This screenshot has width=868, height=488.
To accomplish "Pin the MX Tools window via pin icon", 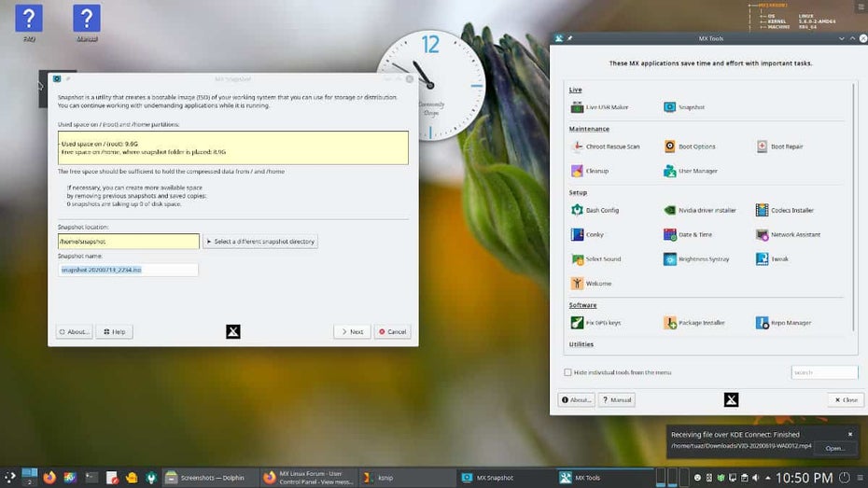I will point(569,39).
